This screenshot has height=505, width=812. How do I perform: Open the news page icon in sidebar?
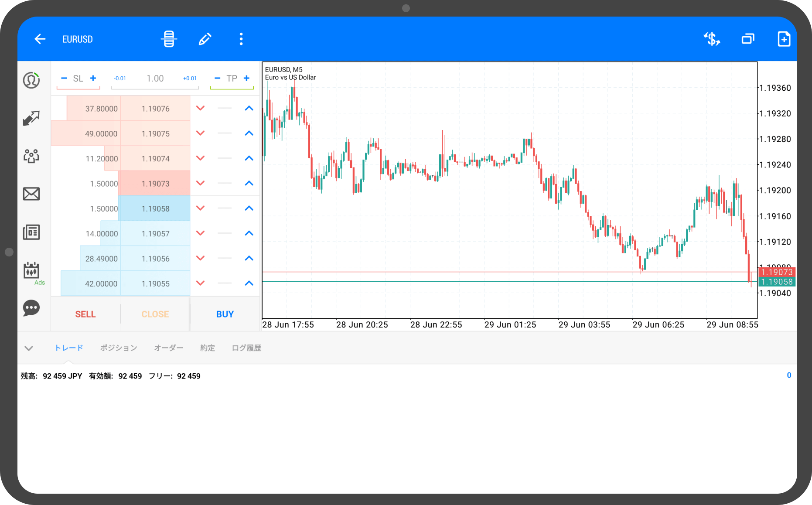pos(31,232)
